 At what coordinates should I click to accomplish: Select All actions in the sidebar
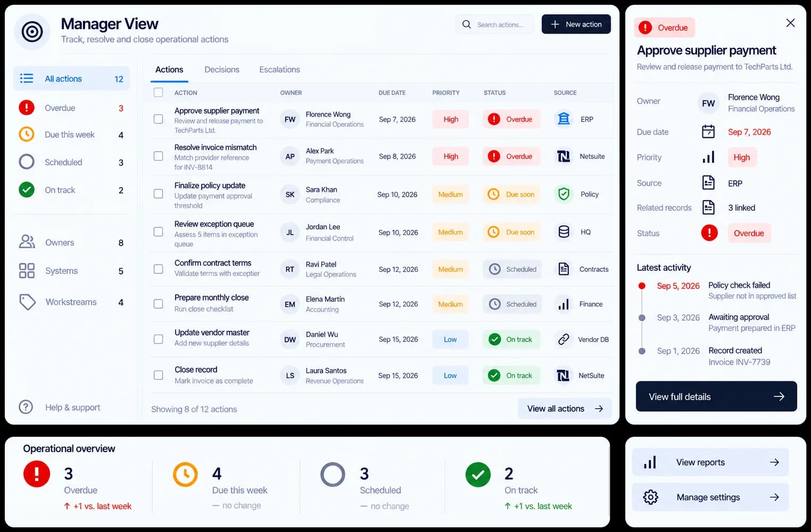click(71, 79)
